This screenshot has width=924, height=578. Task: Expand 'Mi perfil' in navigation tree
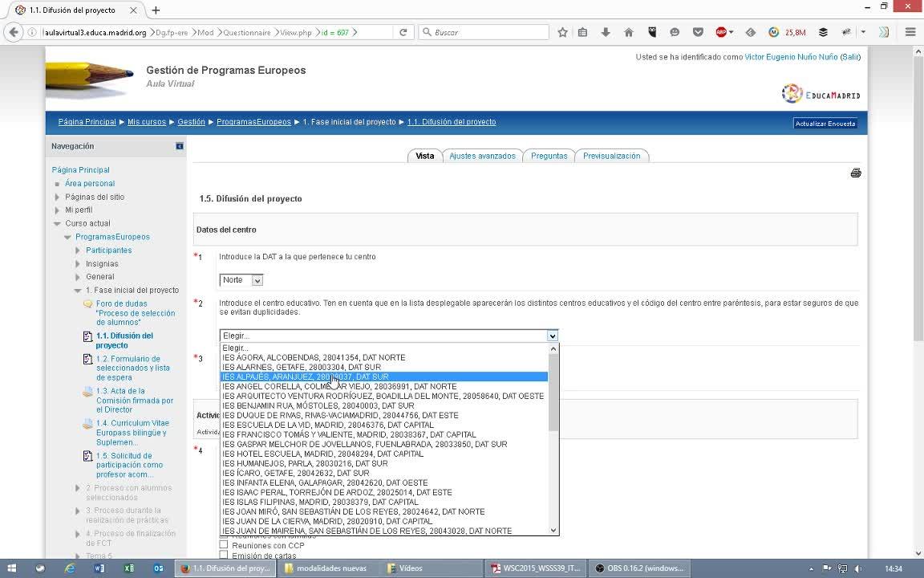click(x=57, y=210)
